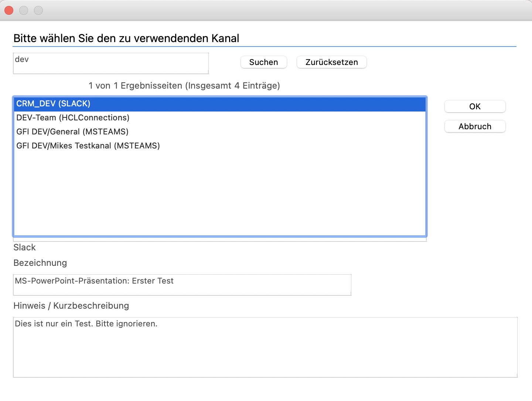532x401 pixels.
Task: Pick GFI DEV/Mikes Testkanal (MSTEAMS)
Action: pos(220,146)
